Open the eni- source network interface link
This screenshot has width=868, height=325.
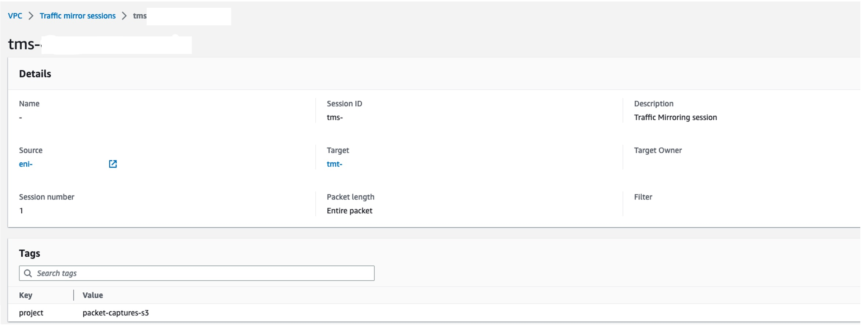pyautogui.click(x=26, y=164)
